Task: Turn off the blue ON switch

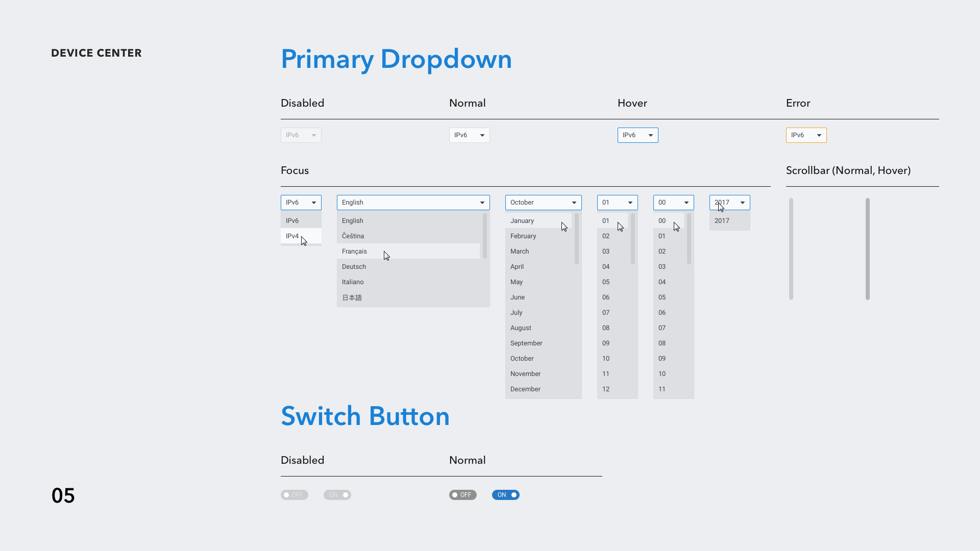Action: click(505, 495)
